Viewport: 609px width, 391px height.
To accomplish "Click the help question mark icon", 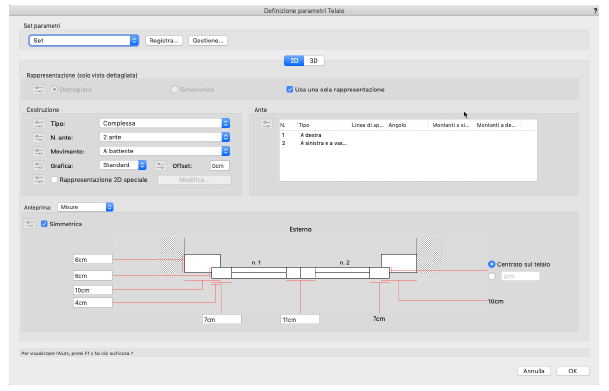I will (x=595, y=11).
